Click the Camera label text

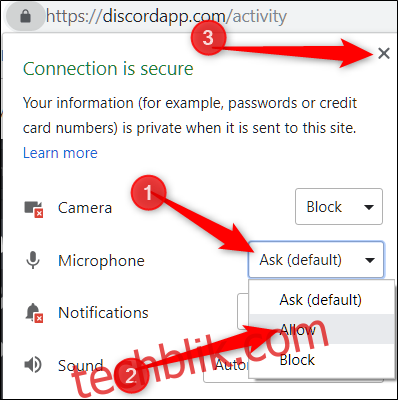[85, 208]
